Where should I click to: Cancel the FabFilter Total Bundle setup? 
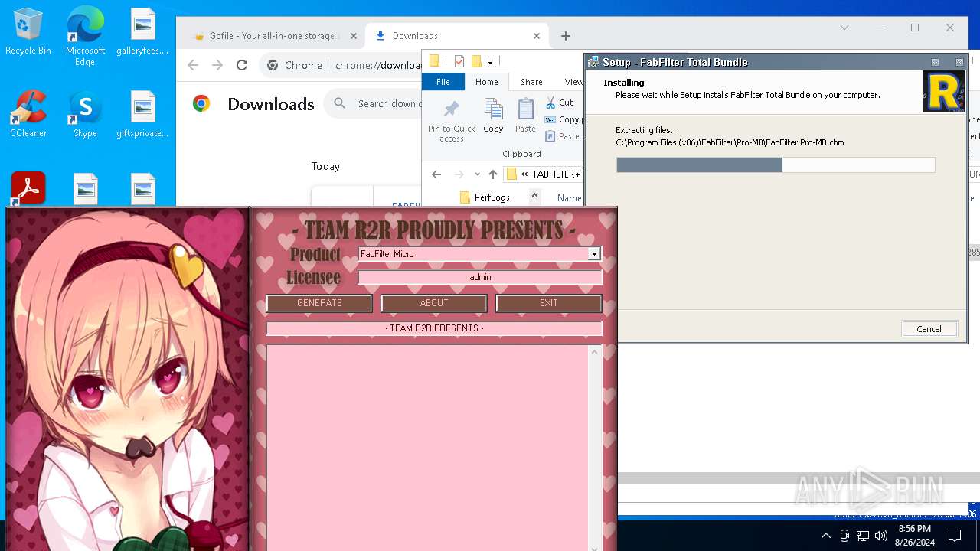[929, 329]
